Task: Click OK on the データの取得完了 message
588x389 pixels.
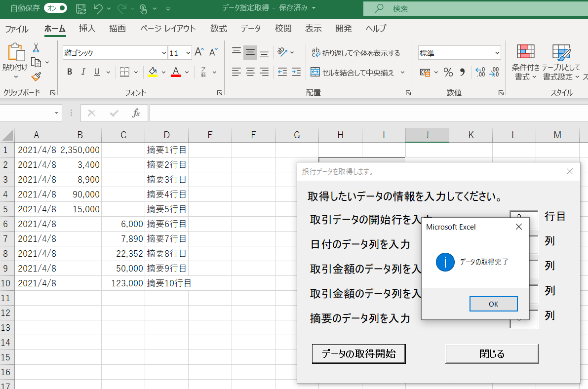Action: 493,304
